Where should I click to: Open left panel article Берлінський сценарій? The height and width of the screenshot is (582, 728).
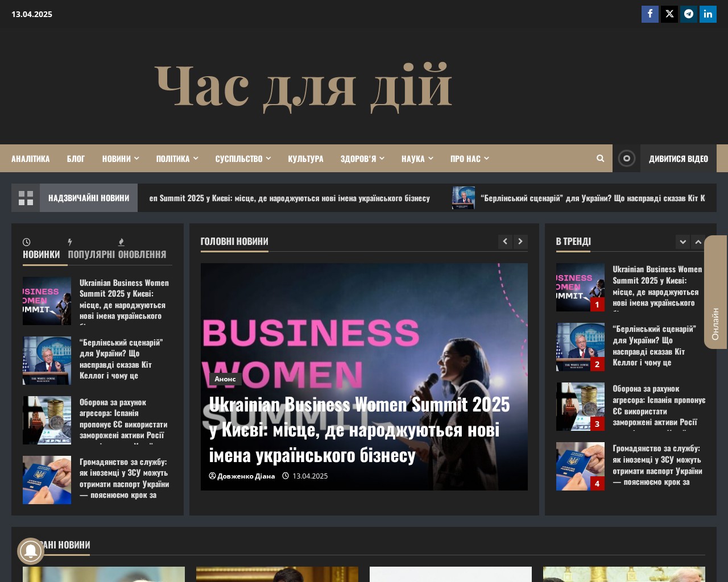[121, 359]
